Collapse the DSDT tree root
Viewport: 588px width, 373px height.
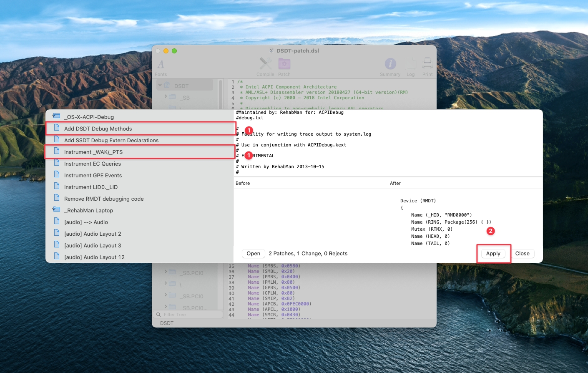[x=160, y=85]
